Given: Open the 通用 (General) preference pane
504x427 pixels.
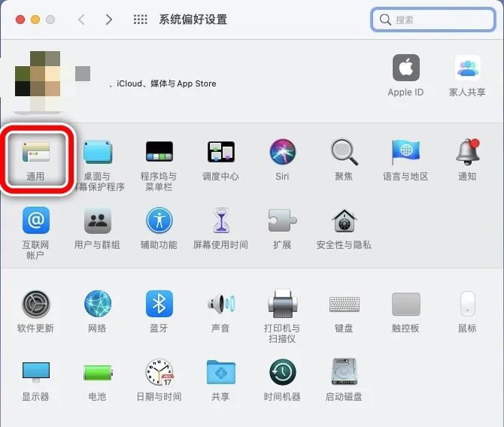Looking at the screenshot, I should click(35, 159).
